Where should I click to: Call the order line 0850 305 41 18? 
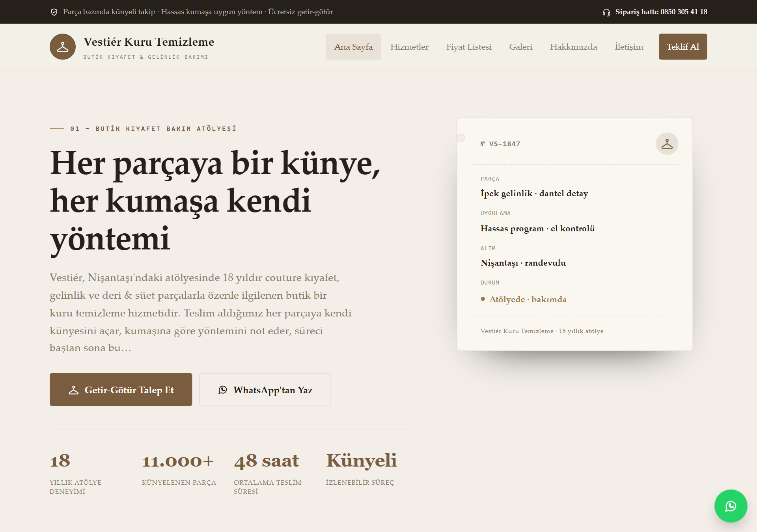click(661, 12)
